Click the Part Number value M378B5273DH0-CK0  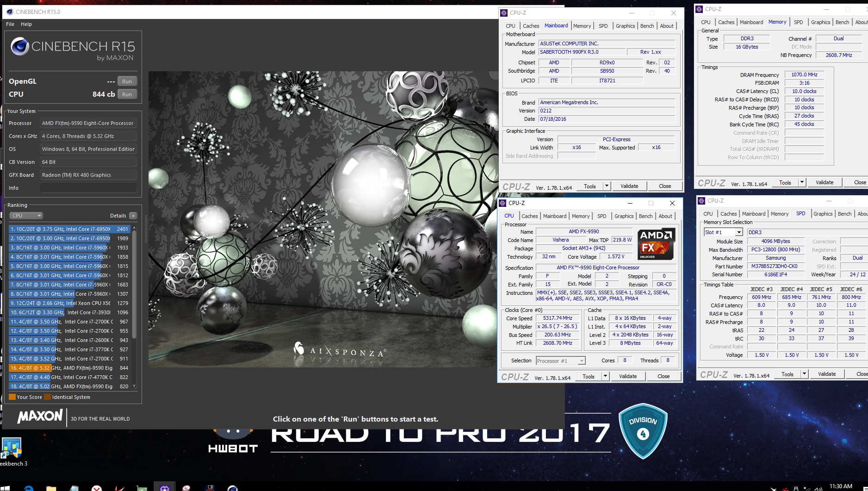[x=776, y=267]
